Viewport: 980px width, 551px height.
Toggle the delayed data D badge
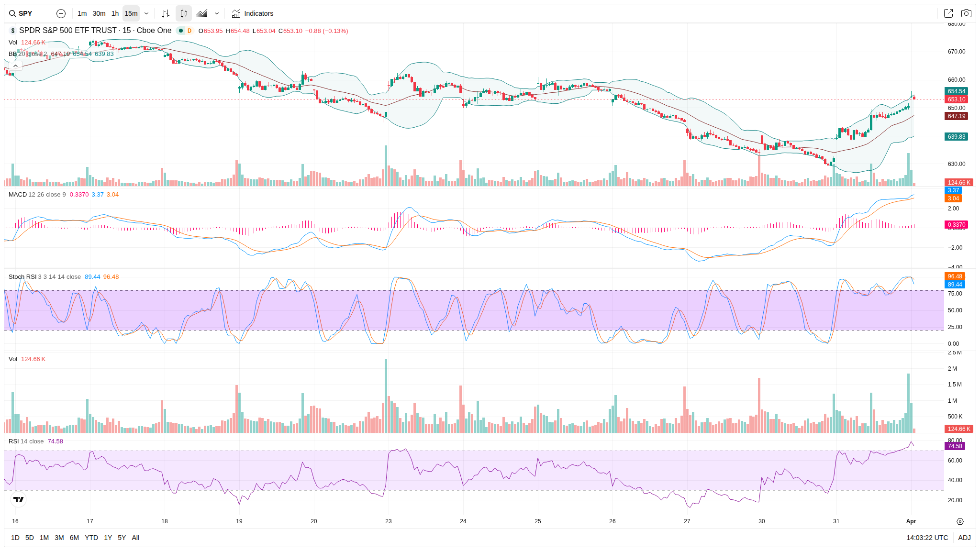pos(189,31)
